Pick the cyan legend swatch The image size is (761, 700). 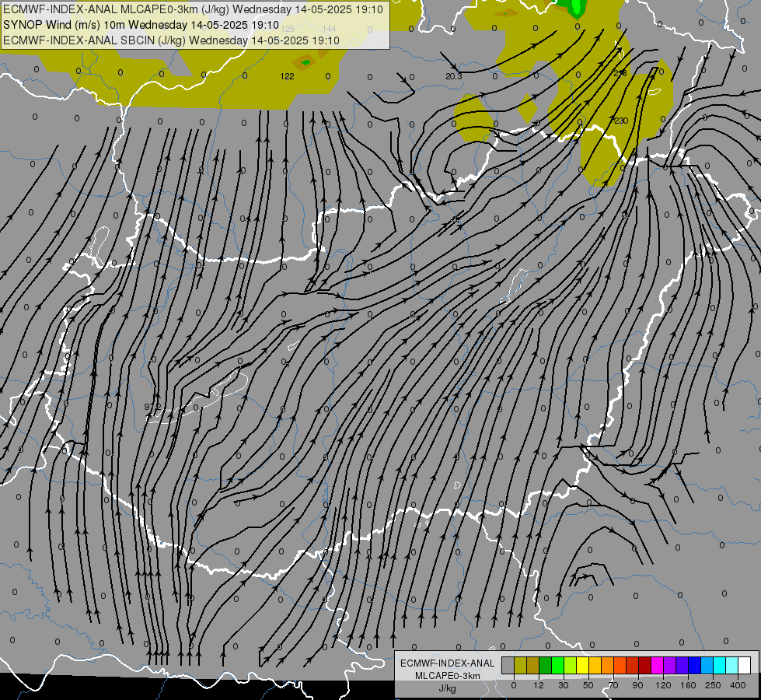[720, 665]
